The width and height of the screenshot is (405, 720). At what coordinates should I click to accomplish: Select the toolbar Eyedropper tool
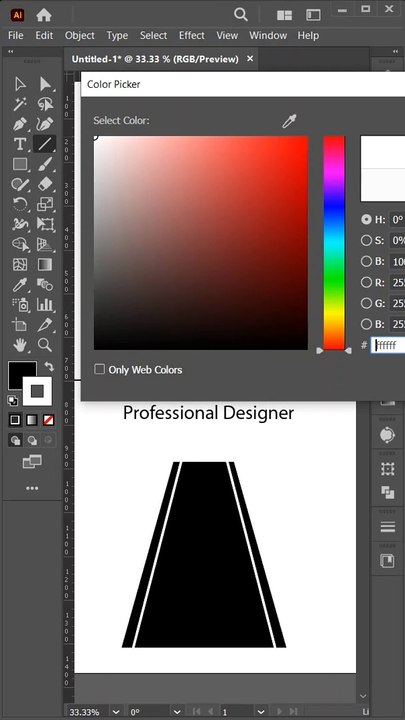[20, 285]
